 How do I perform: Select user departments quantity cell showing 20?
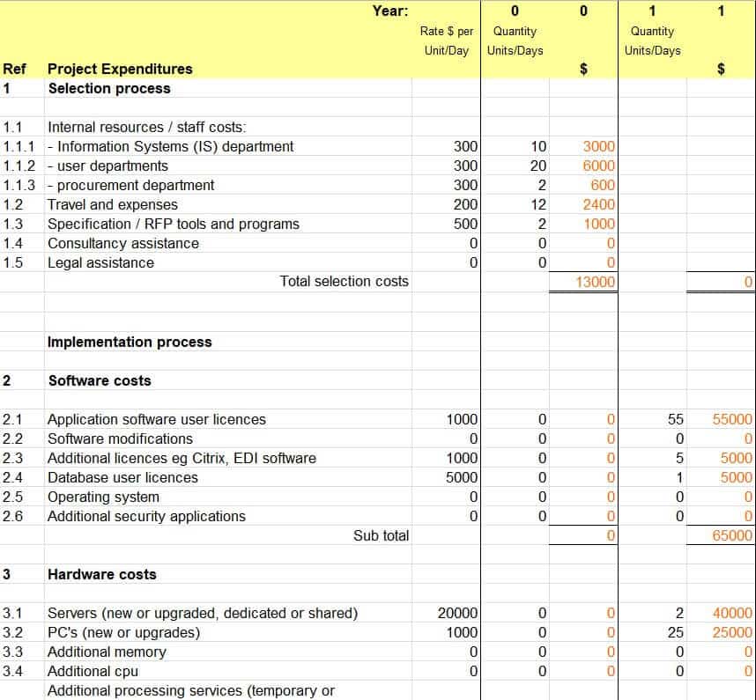537,166
